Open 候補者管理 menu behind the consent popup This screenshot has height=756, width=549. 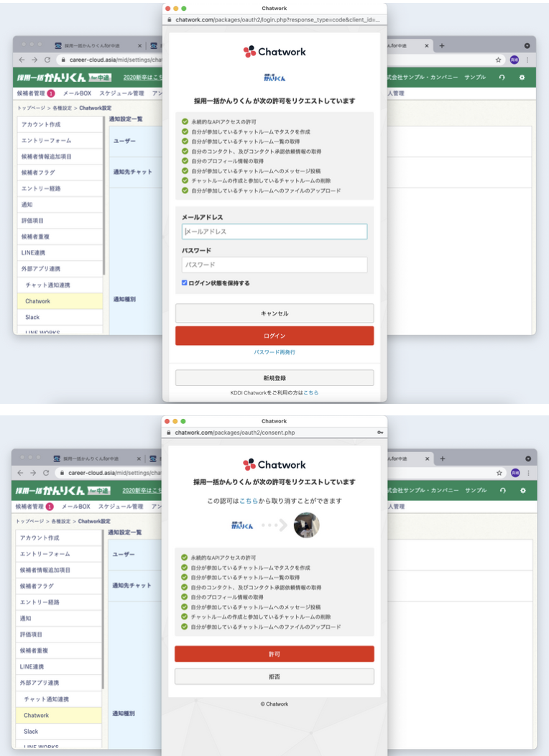coord(29,506)
